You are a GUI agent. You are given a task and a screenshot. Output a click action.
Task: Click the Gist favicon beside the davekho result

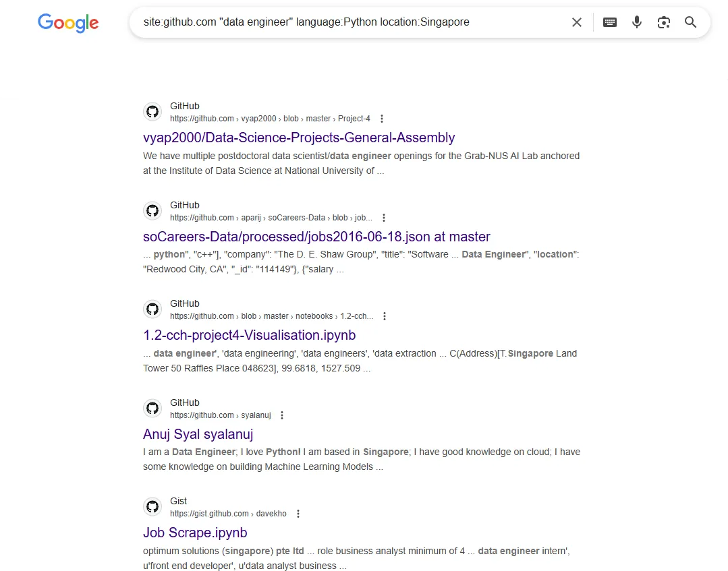[152, 507]
